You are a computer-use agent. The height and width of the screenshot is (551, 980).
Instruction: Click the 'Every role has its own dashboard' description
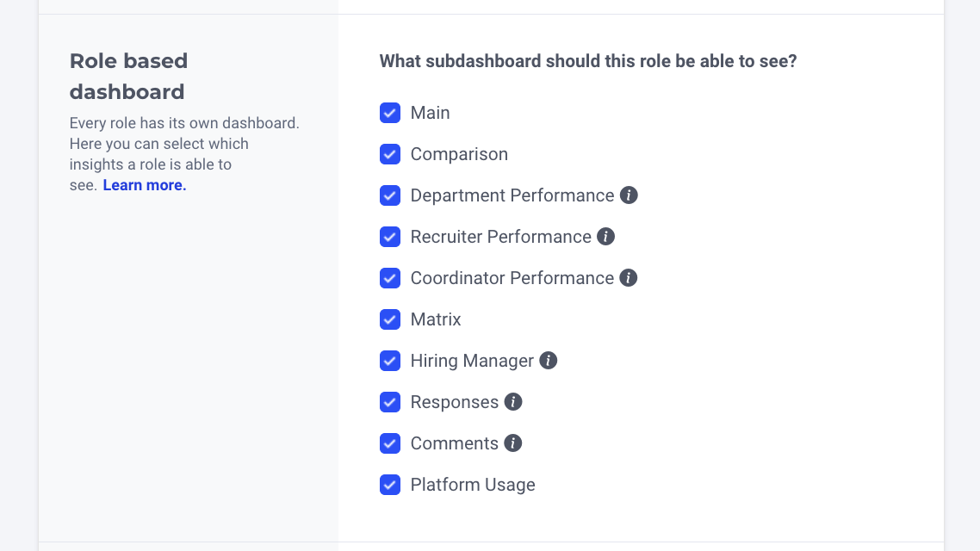184,123
